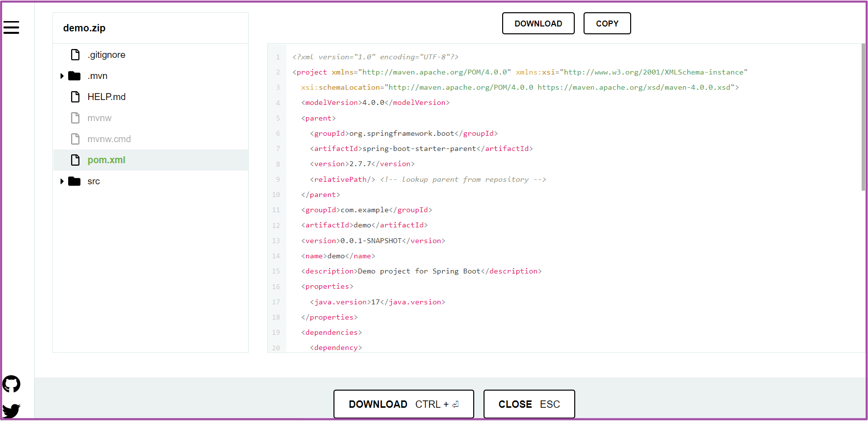The image size is (868, 421).
Task: Open the hamburger menu icon
Action: click(x=11, y=27)
